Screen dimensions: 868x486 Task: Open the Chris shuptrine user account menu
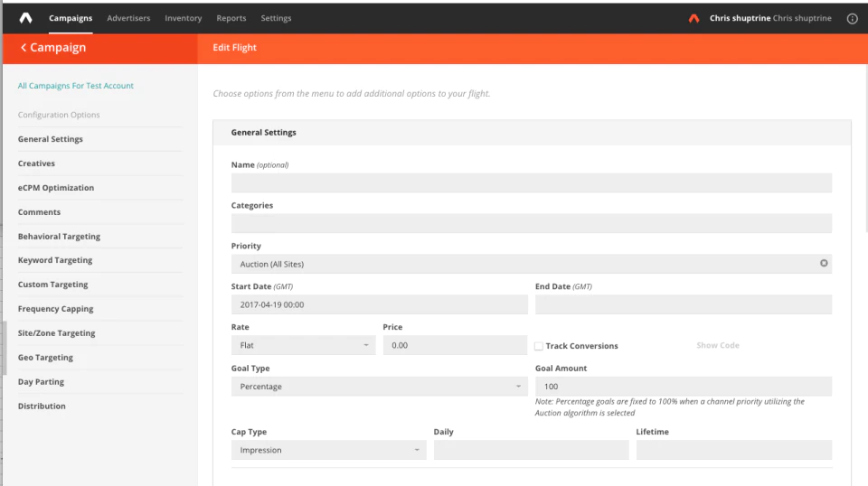[x=770, y=18]
